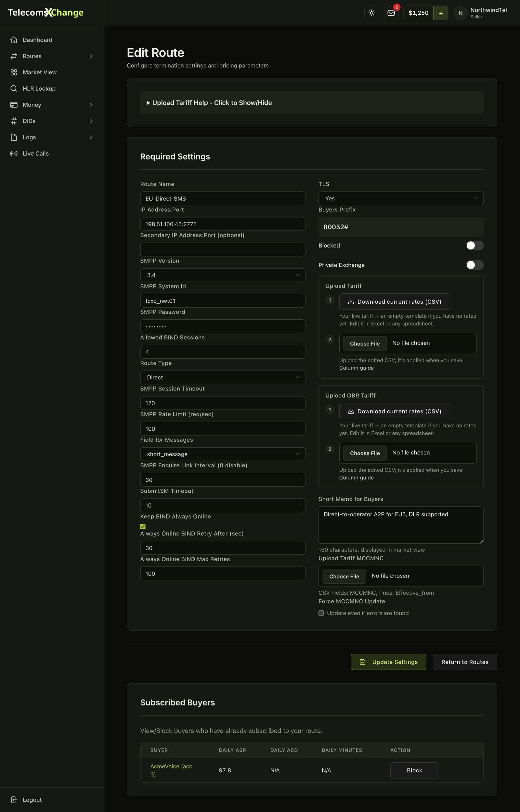Click the Live Calls broadcast icon
520x812 pixels.
(14, 154)
